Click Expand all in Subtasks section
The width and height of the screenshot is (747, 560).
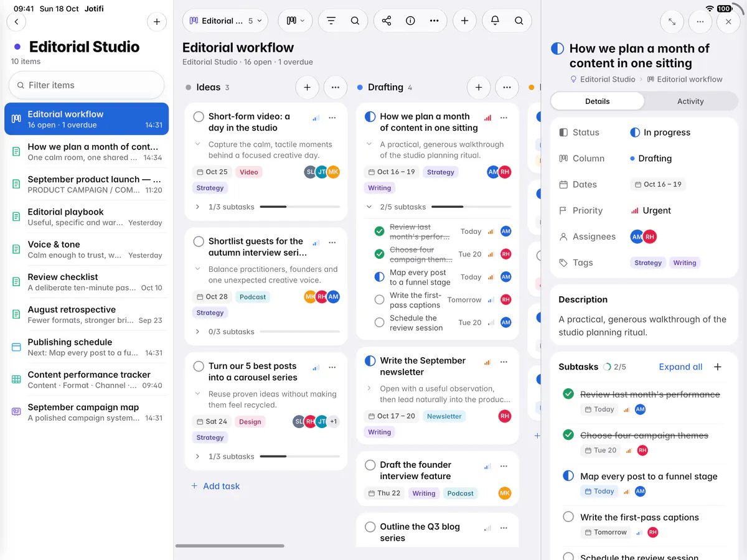point(680,367)
